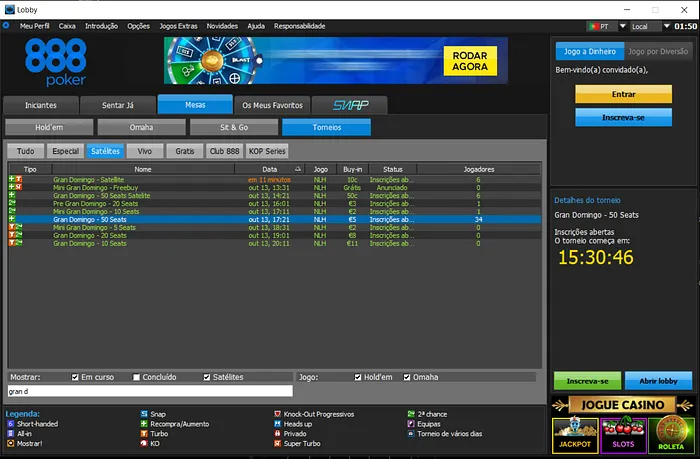Click the Short-handed legend icon
Viewport: 700px width, 459px height.
[x=10, y=424]
